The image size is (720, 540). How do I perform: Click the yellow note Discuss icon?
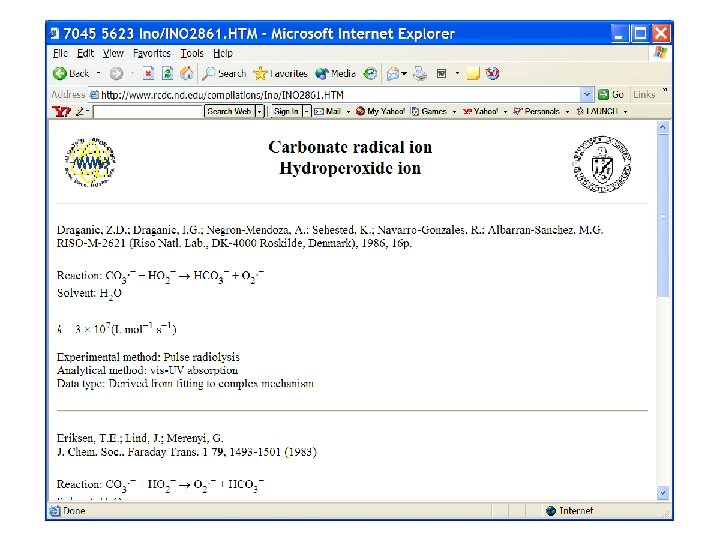click(x=473, y=73)
